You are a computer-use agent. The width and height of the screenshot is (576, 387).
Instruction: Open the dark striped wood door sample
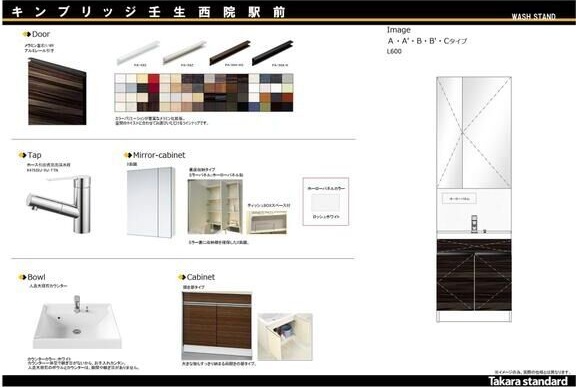click(x=57, y=91)
